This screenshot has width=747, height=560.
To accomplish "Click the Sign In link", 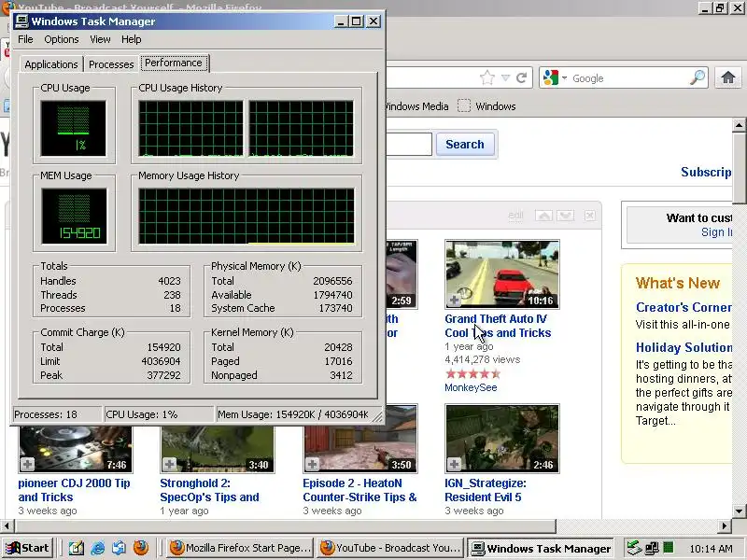I will tap(716, 232).
